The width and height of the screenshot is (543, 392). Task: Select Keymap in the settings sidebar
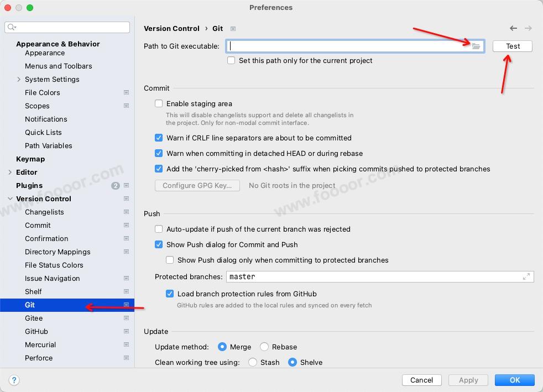[30, 159]
